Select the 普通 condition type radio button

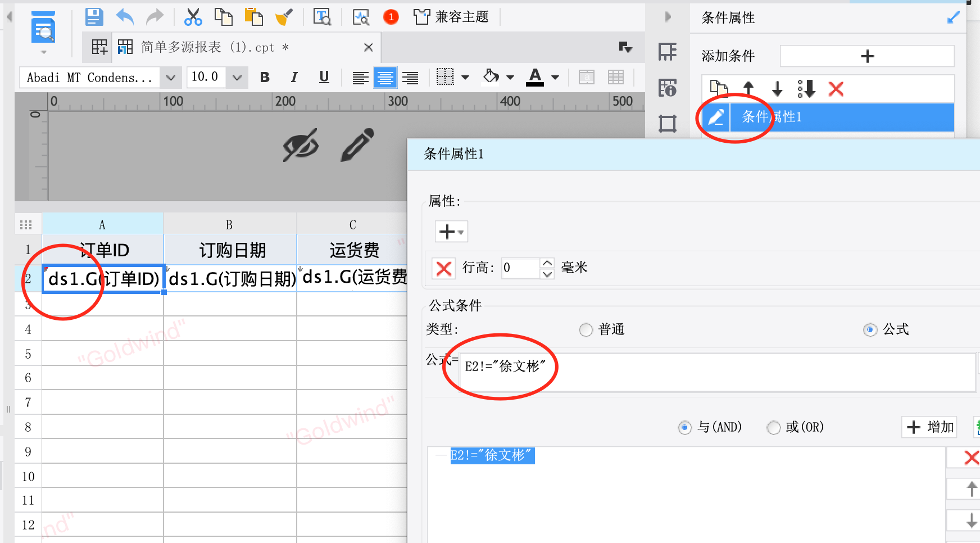[x=586, y=330]
